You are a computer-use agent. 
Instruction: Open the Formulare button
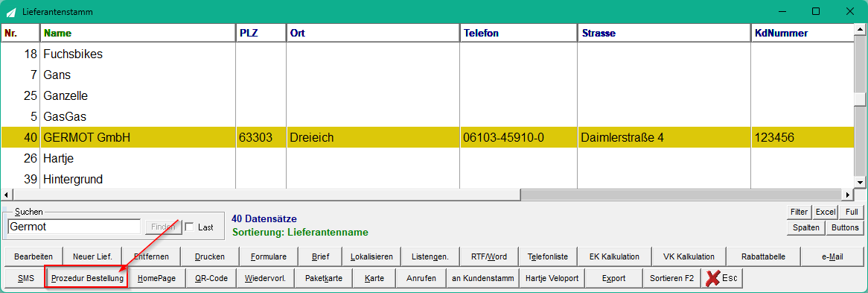pyautogui.click(x=269, y=257)
